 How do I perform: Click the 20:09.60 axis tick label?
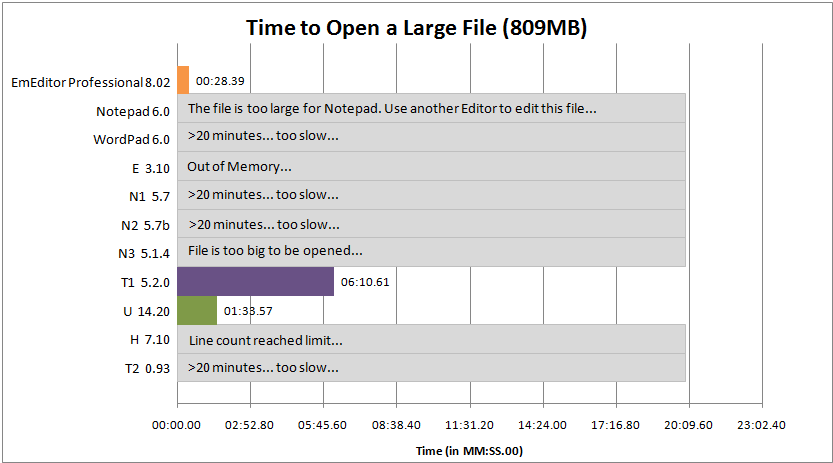(688, 425)
